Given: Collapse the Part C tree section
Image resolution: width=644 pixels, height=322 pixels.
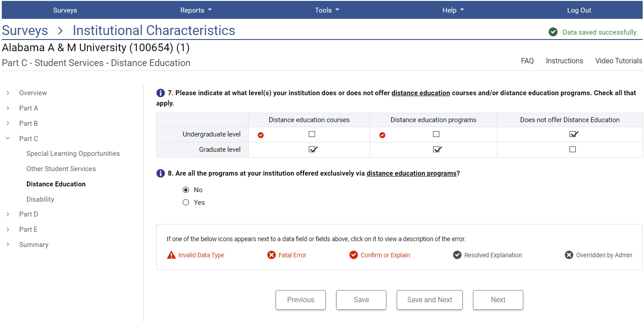Looking at the screenshot, I should (8, 138).
